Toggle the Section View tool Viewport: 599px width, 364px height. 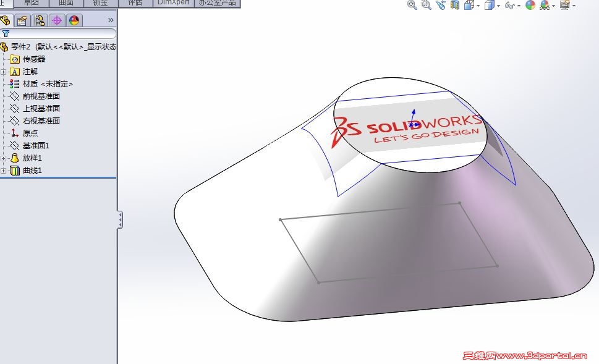(454, 5)
